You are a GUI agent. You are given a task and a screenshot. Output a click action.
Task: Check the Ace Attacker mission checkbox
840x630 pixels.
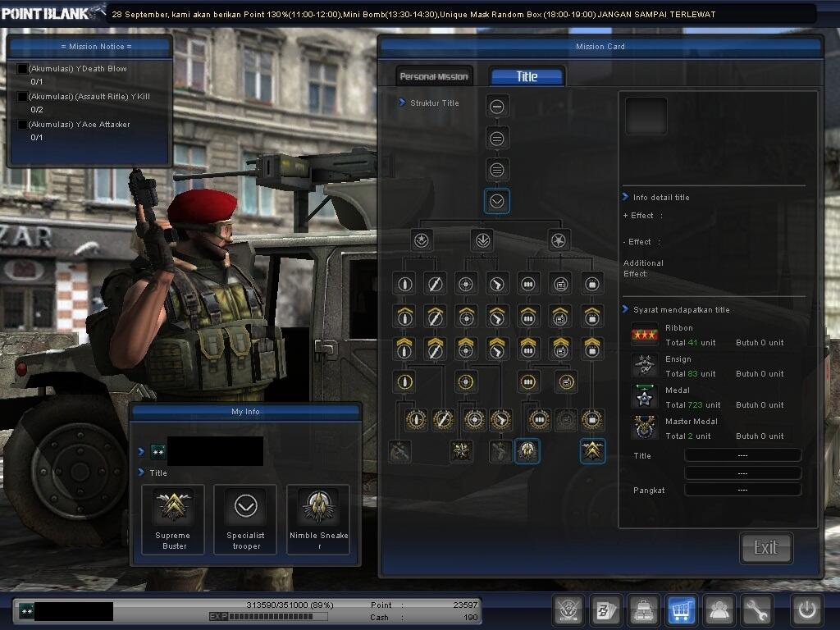[22, 125]
